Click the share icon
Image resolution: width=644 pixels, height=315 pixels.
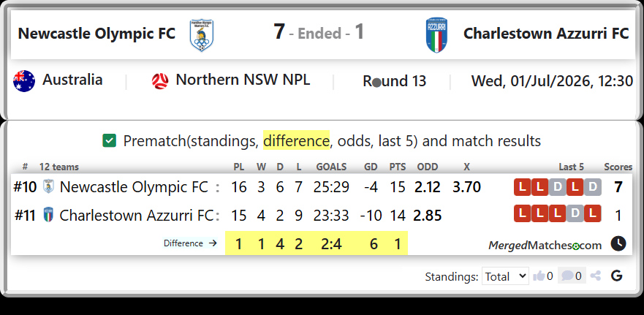click(596, 276)
